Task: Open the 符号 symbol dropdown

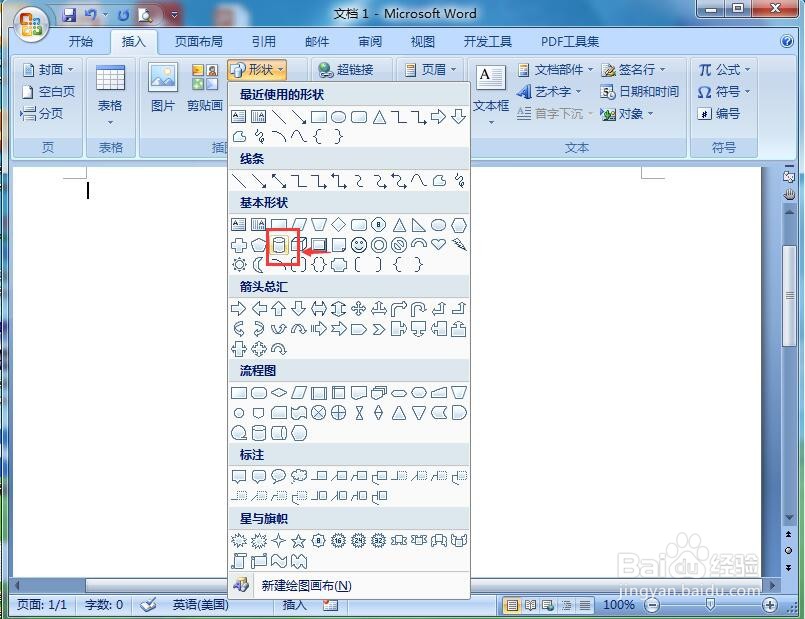Action: pyautogui.click(x=724, y=91)
